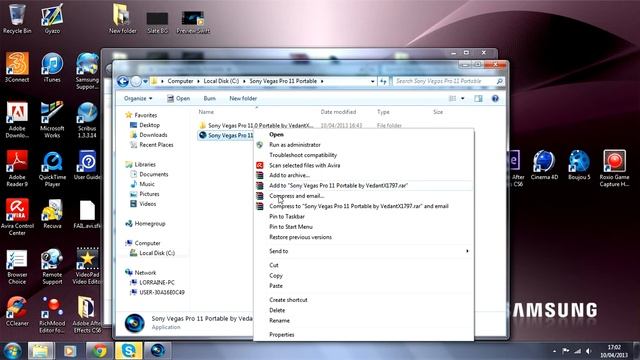
Task: Choose Rename in context menu
Action: pos(280,320)
